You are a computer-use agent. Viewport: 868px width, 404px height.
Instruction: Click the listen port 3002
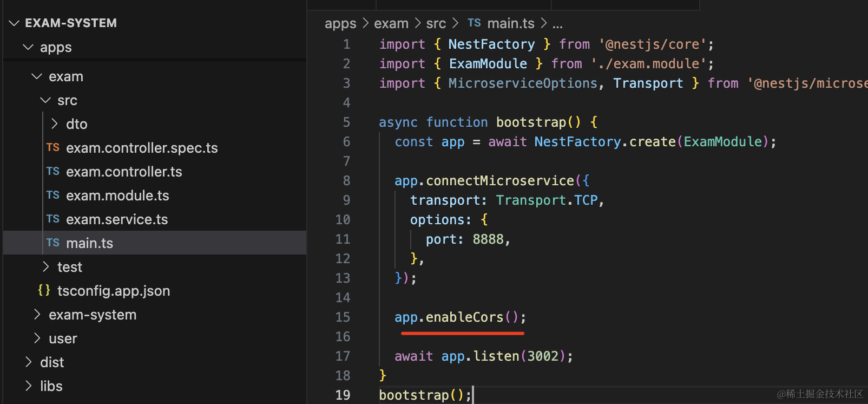(543, 356)
